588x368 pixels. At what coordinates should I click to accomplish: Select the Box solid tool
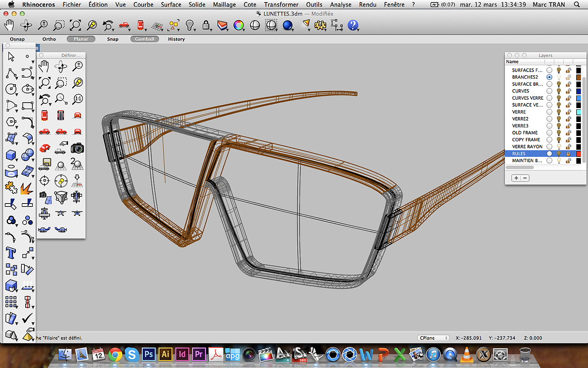[x=11, y=155]
